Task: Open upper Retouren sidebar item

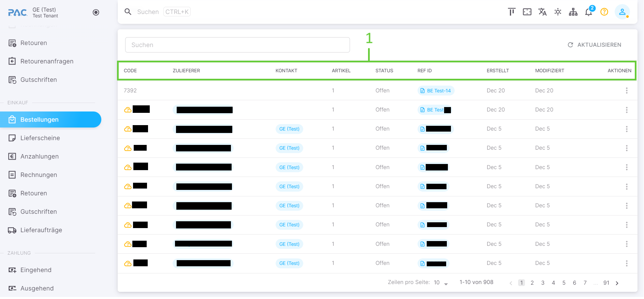Action: coord(34,43)
